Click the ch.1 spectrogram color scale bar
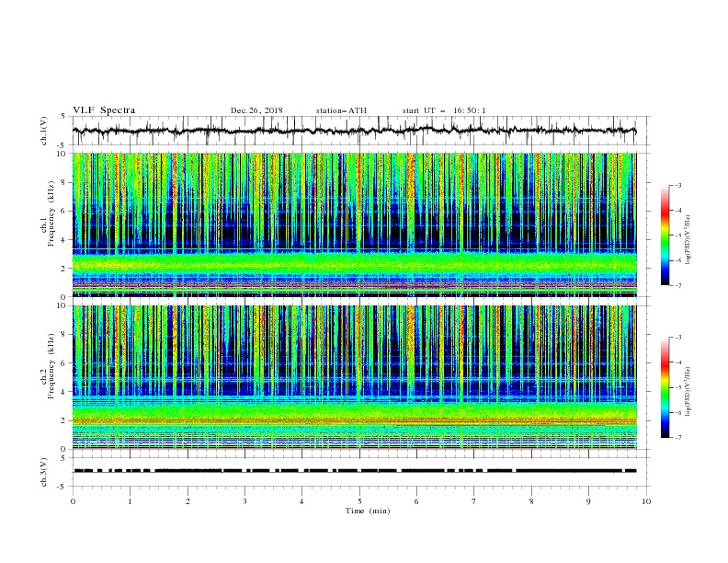728x563 pixels. pos(665,236)
